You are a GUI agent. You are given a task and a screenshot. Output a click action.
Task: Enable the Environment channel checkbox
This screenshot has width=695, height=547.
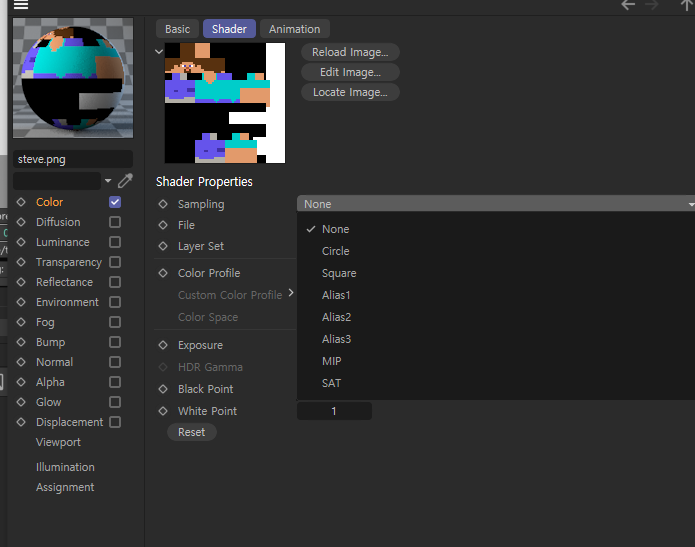pos(115,302)
